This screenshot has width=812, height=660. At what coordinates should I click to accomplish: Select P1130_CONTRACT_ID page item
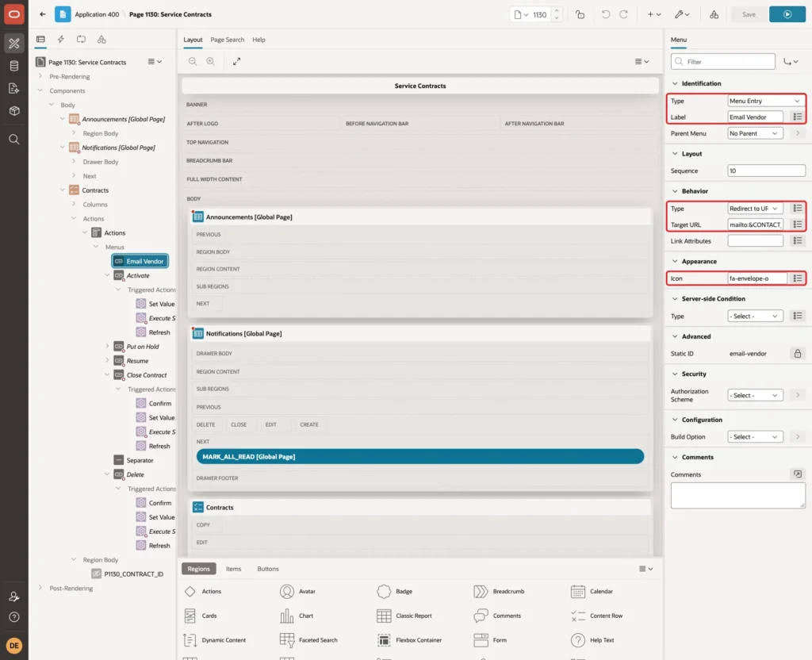[133, 574]
